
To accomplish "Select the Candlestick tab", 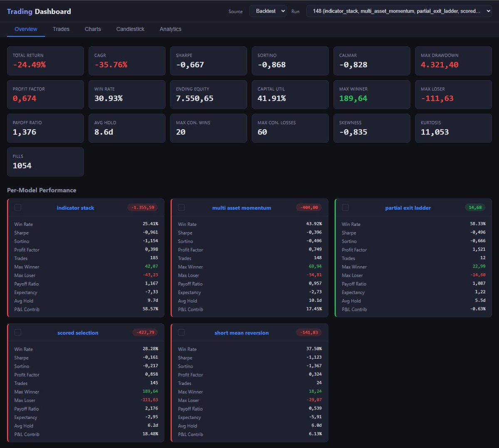I will point(130,29).
